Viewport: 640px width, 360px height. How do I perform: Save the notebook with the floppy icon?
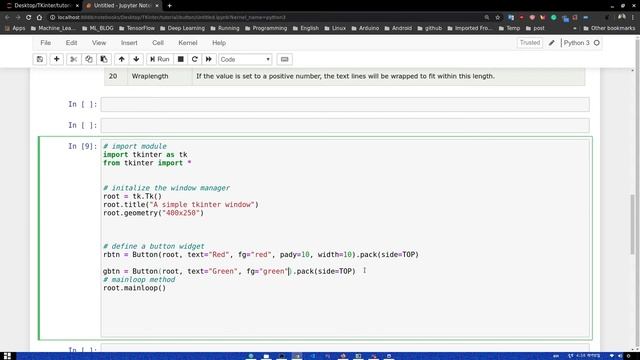(40, 59)
